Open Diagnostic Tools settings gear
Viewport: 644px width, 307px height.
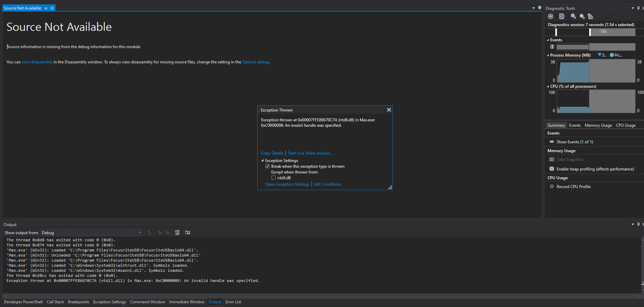551,16
